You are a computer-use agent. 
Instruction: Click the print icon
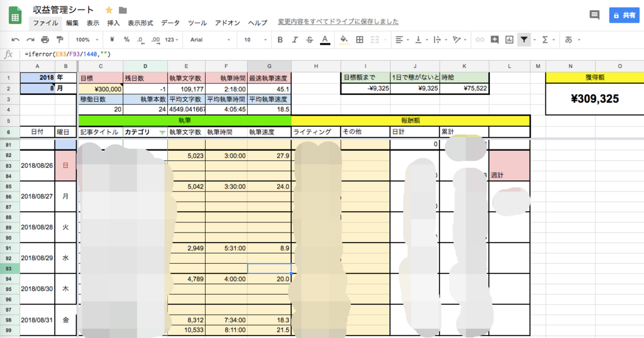(45, 40)
